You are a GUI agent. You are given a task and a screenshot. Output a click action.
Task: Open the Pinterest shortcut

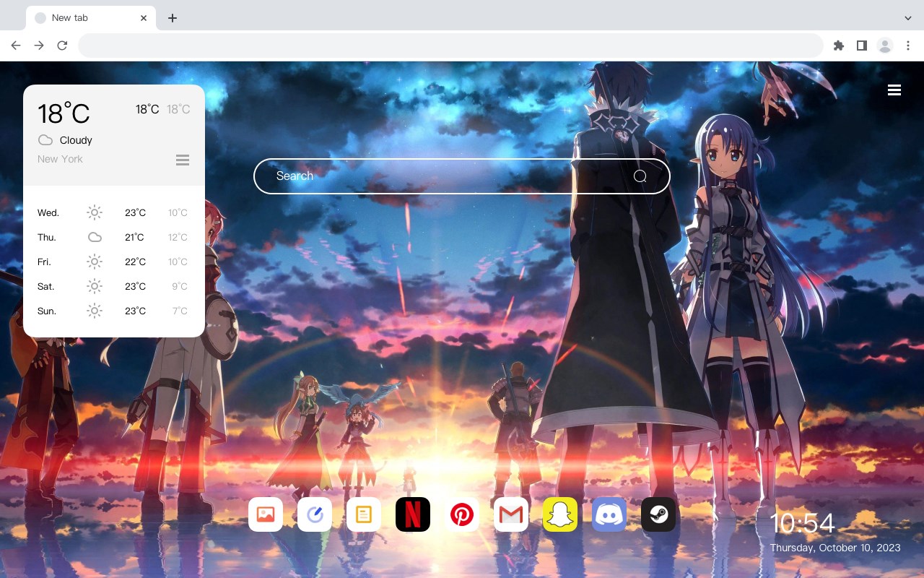(462, 514)
